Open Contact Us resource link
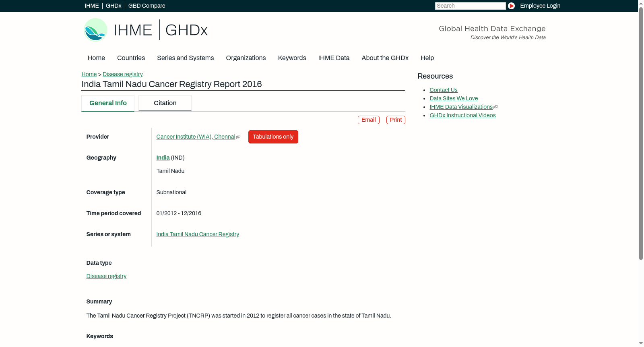Image resolution: width=644 pixels, height=347 pixels. pyautogui.click(x=444, y=90)
